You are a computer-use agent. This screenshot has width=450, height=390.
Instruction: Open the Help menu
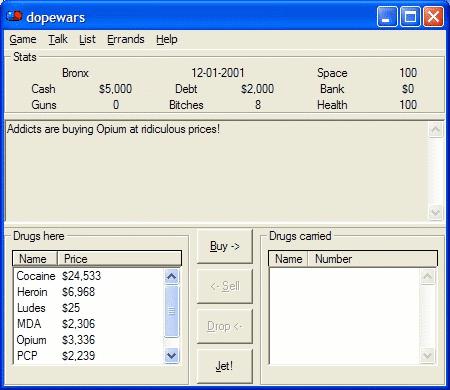(167, 39)
